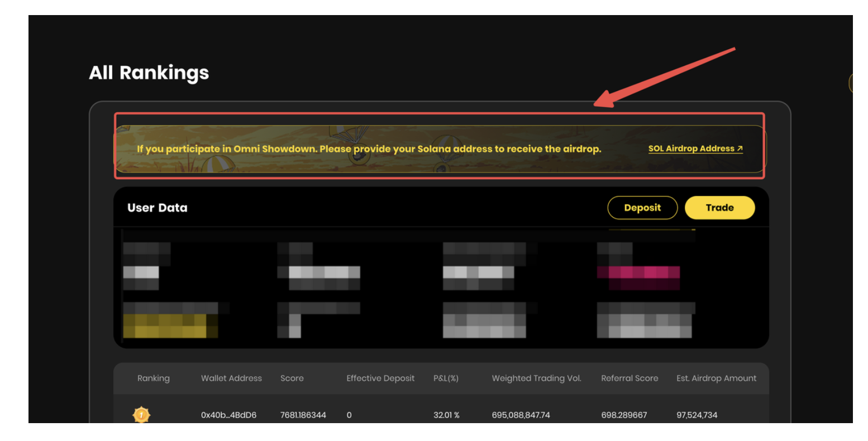Screen dimensions: 868x441
Task: Click the P&L value 32.01 %
Action: pos(446,415)
